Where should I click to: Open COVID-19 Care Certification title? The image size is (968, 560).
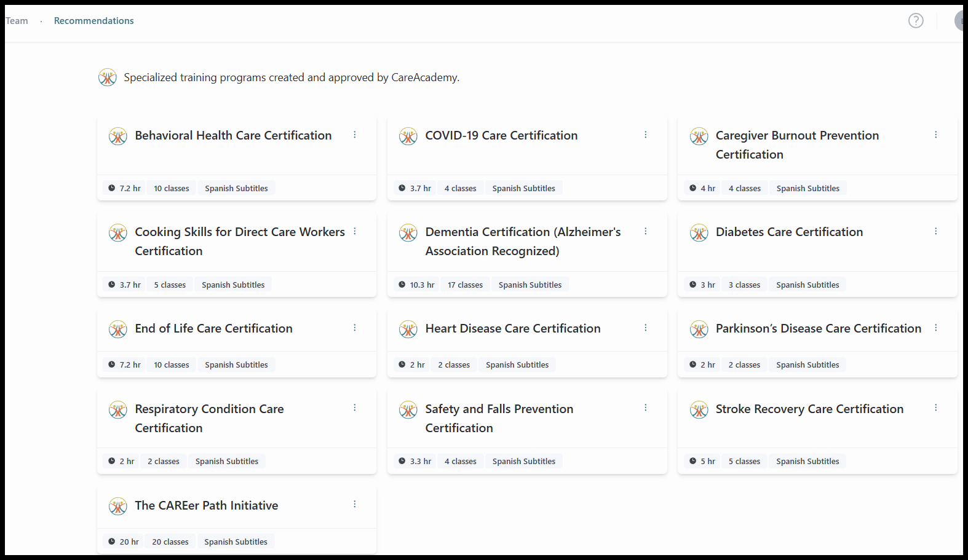[x=501, y=135]
